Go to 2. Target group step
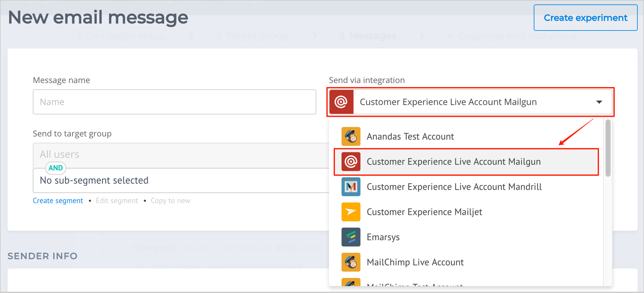The width and height of the screenshot is (644, 293). (x=252, y=36)
